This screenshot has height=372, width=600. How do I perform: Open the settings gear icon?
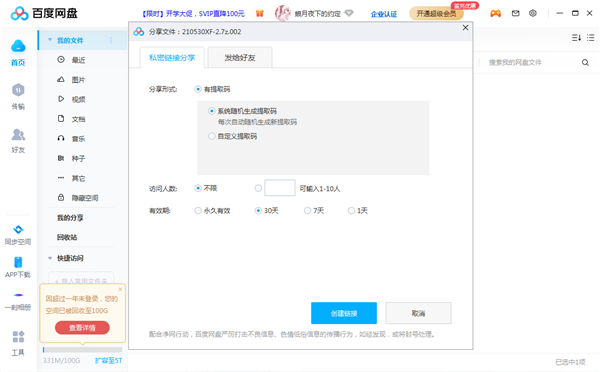(x=533, y=13)
